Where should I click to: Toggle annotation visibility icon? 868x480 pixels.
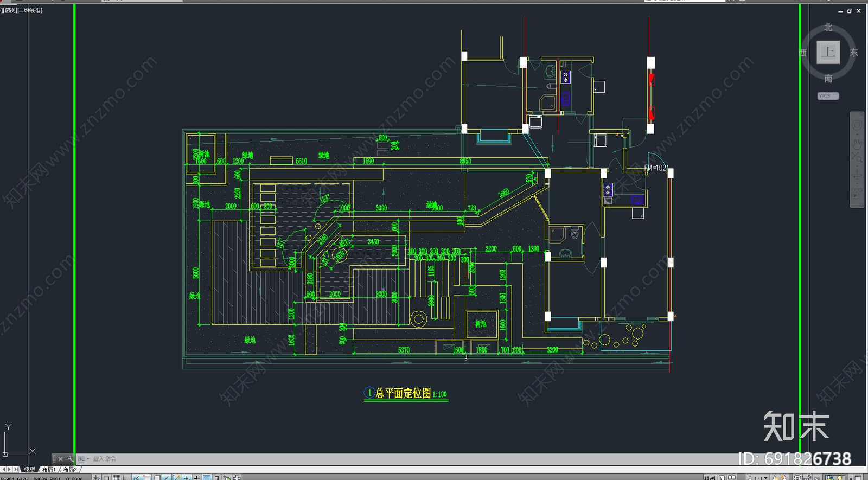click(775, 477)
